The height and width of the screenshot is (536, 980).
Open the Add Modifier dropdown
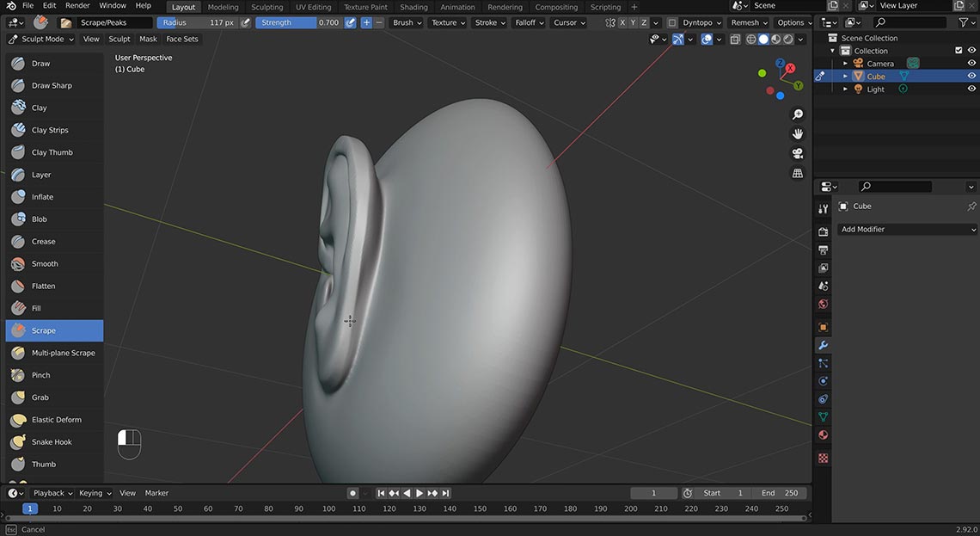pos(907,230)
